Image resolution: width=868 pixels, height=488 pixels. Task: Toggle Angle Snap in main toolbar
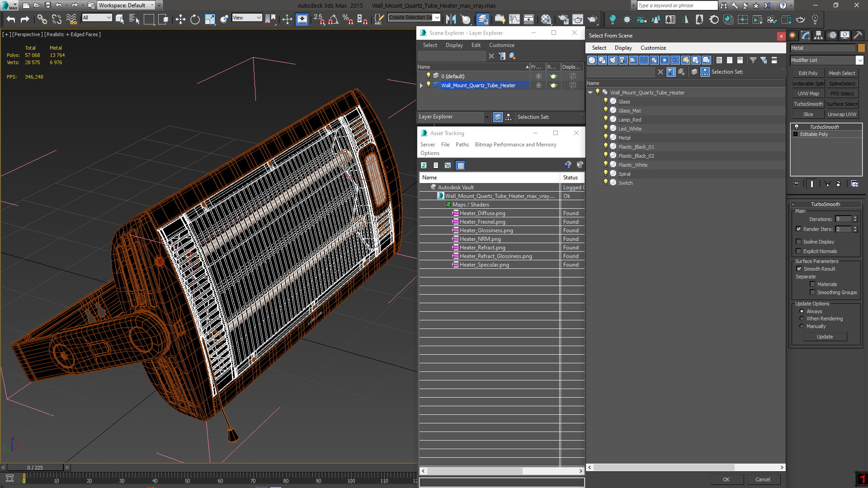pos(334,19)
